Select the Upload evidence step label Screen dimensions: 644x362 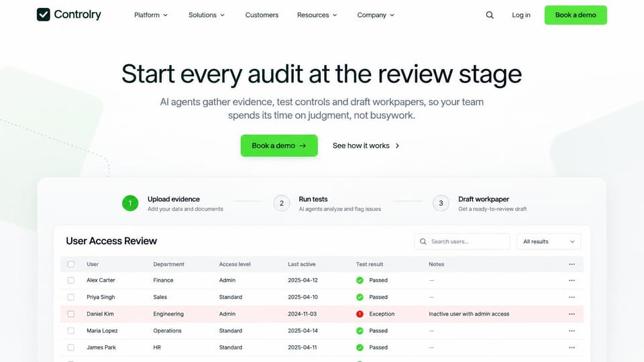(x=173, y=199)
